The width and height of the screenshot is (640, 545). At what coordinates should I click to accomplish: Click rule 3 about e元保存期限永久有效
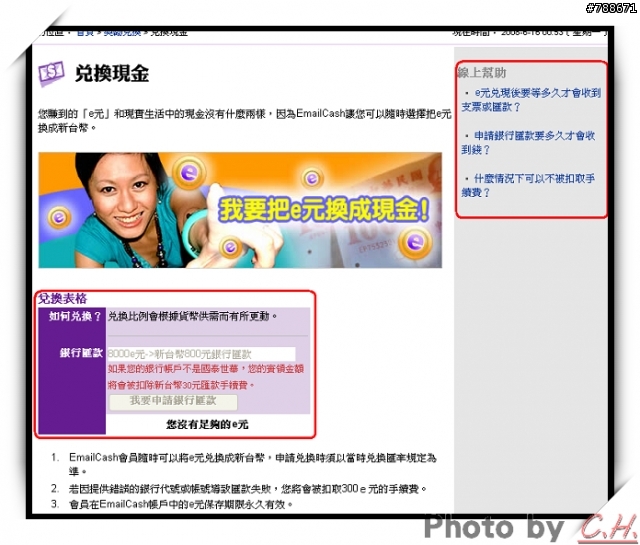tap(181, 505)
